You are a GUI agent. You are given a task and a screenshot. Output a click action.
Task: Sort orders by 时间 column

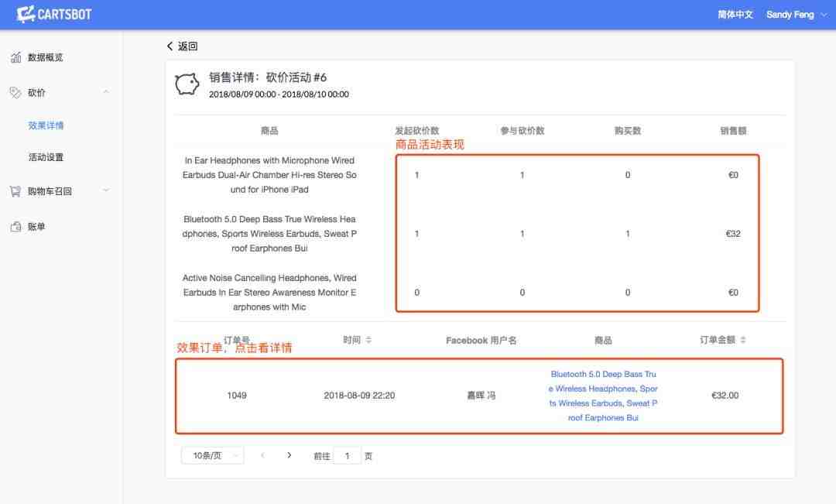(x=368, y=340)
